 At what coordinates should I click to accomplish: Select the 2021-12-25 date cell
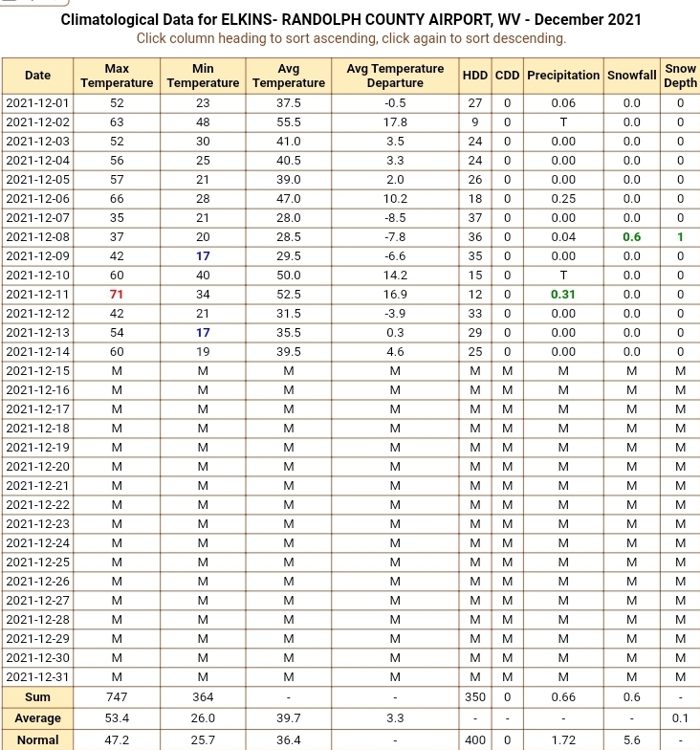38,562
